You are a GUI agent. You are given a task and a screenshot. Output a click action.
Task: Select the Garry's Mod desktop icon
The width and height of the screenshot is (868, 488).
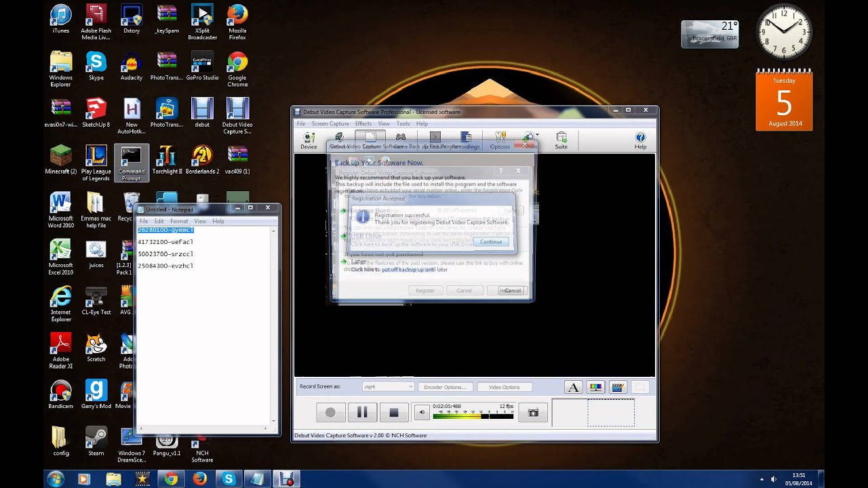tap(96, 394)
